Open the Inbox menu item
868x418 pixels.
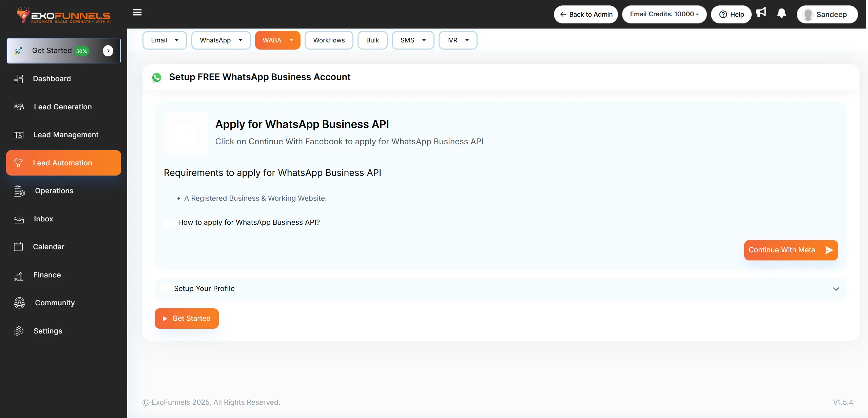pos(63,219)
